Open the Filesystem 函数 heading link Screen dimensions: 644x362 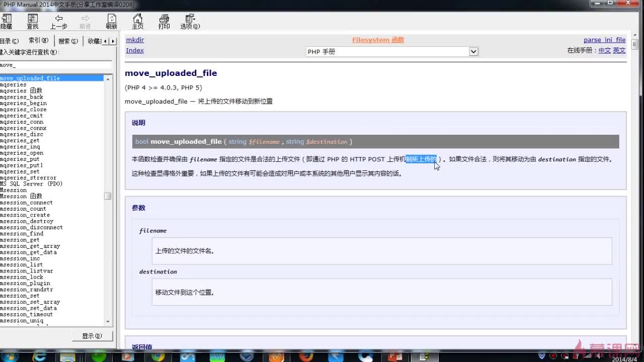378,40
